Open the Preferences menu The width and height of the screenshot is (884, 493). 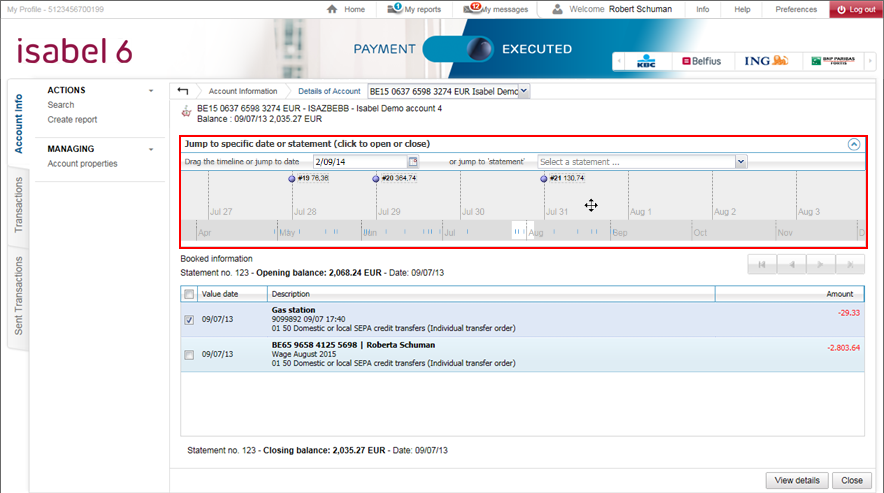[x=795, y=9]
